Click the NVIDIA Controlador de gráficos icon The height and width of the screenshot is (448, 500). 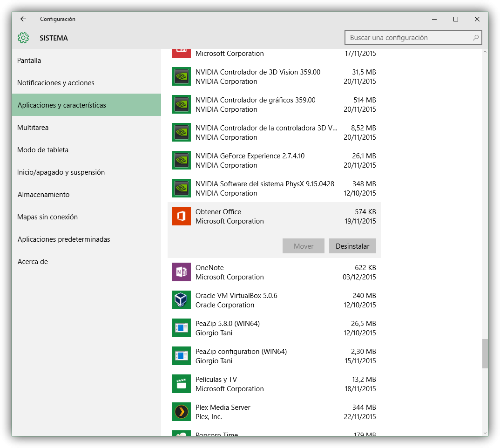pos(182,104)
